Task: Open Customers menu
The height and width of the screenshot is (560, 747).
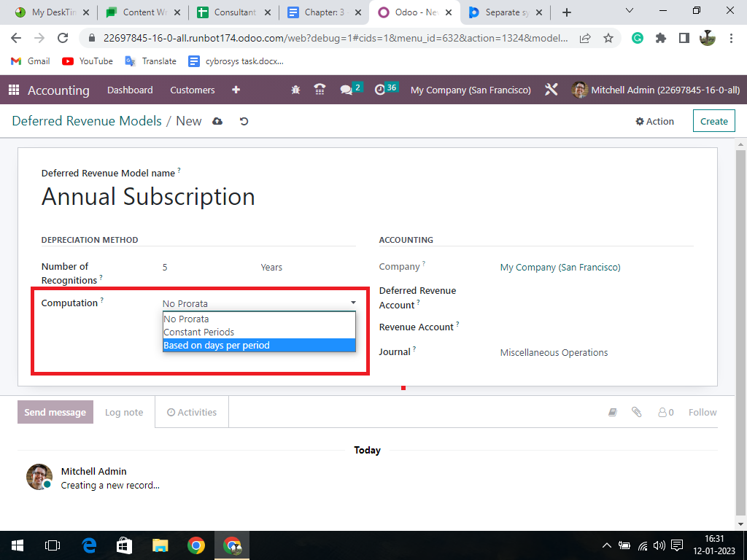Action: (193, 90)
